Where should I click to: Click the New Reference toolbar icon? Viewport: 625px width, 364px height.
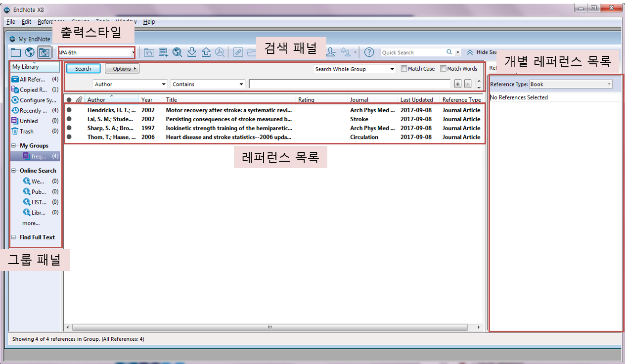[163, 52]
